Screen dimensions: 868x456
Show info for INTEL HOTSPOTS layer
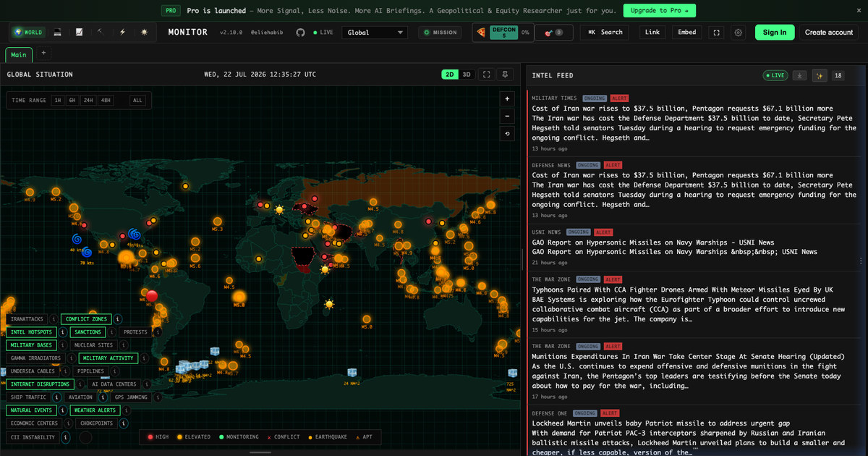(x=62, y=332)
